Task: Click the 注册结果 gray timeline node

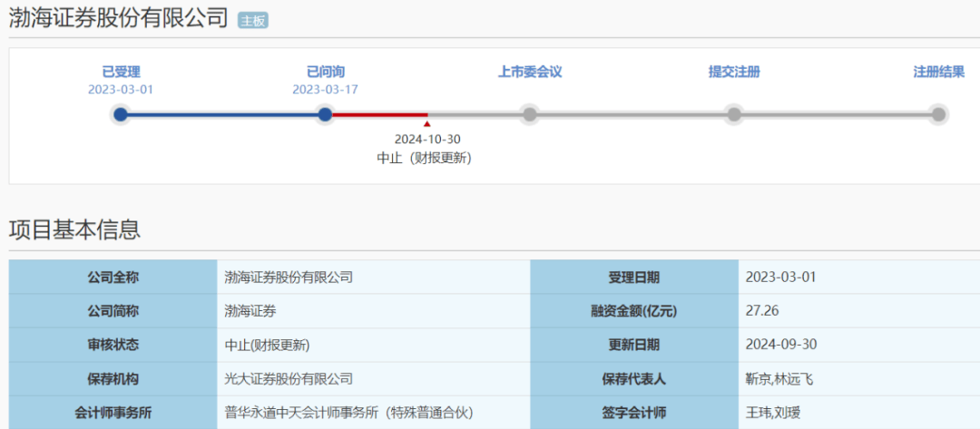Action: pos(938,114)
